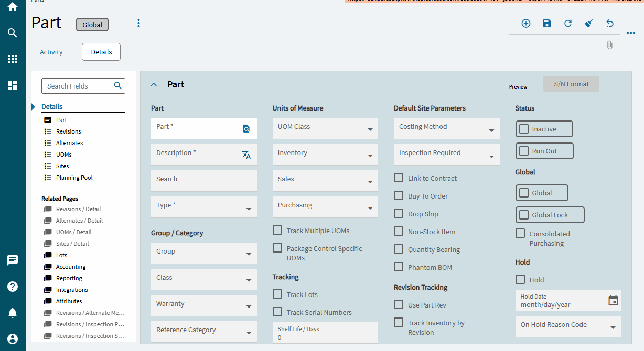Screen dimensions: 644x351
Task: Collapse the Part section chevron
Action: pyautogui.click(x=153, y=84)
